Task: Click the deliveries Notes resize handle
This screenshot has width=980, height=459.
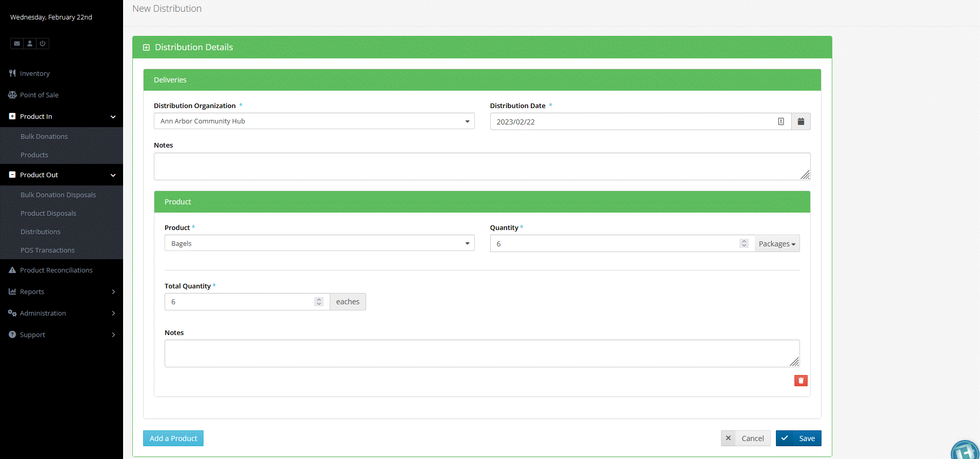Action: (805, 175)
